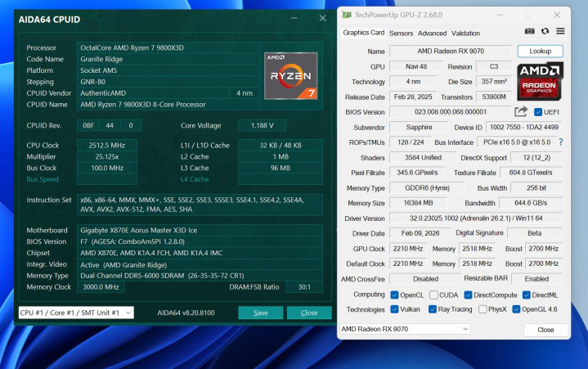Screen dimensions: 588x369
Task: Click the Lookup button
Action: (540, 51)
